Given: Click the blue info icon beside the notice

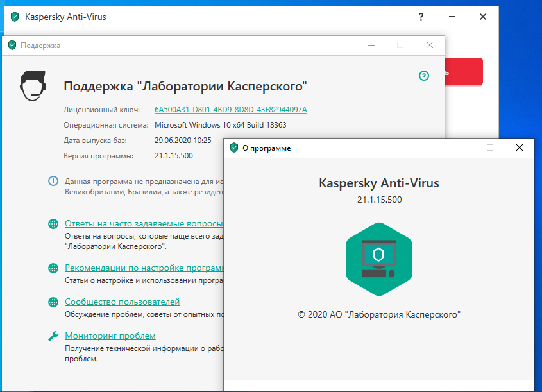Looking at the screenshot, I should click(54, 181).
